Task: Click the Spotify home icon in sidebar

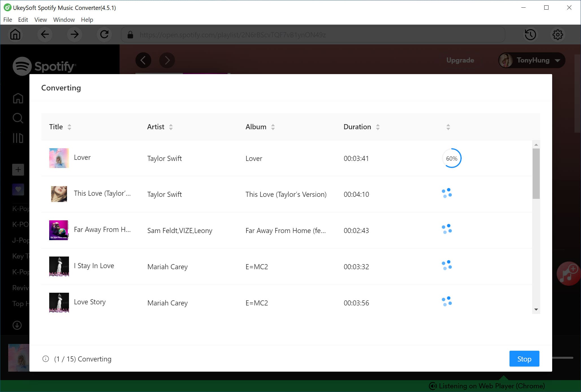Action: [x=18, y=98]
